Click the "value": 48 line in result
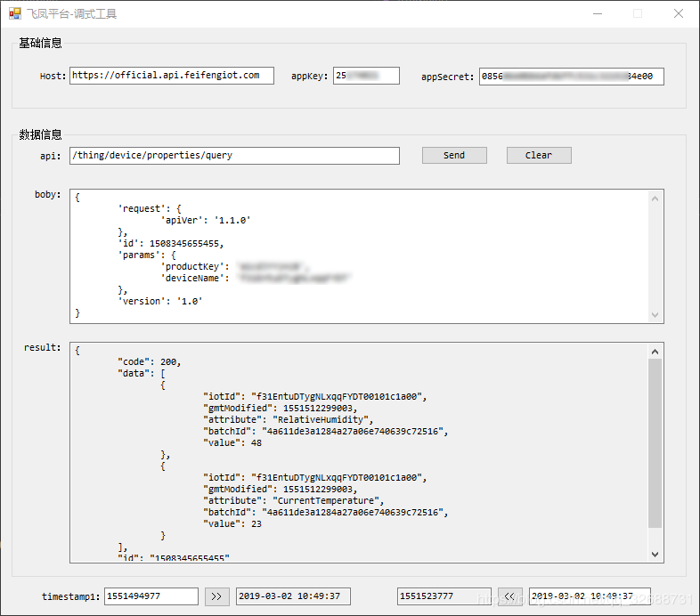 tap(232, 442)
